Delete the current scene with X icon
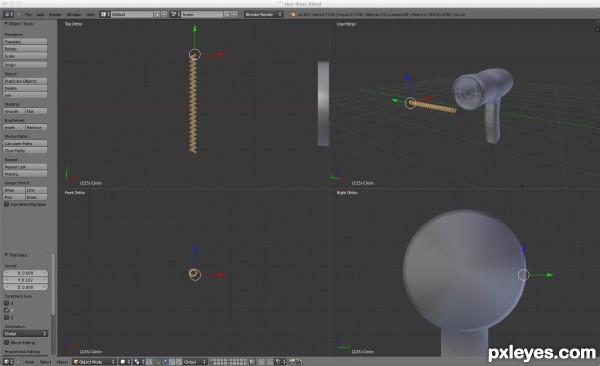 tap(235, 14)
